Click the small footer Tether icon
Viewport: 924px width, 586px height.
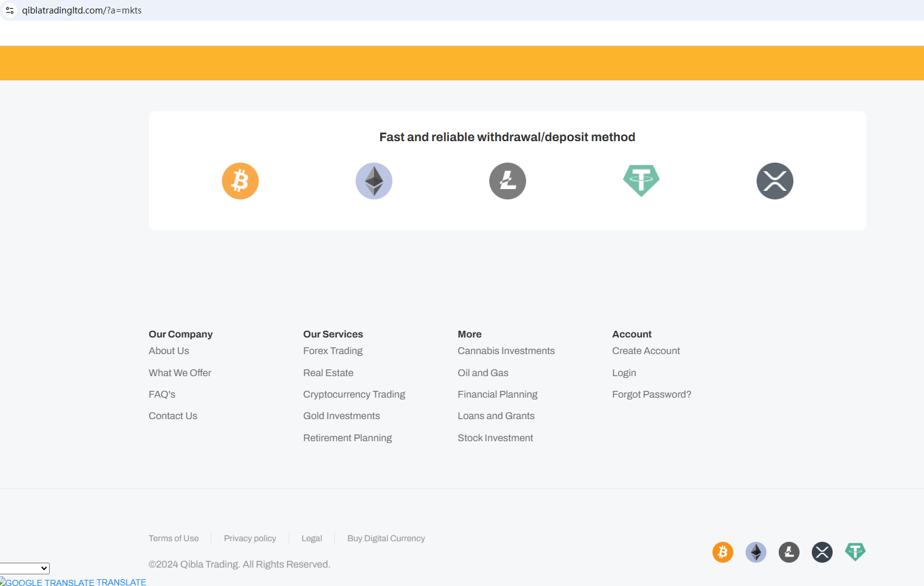coord(855,552)
